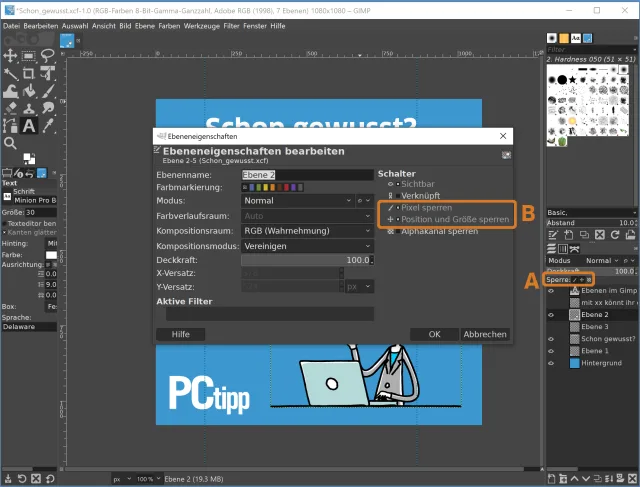Select the Fuzzy Select magic wand
Image resolution: width=640 pixels, height=487 pixels.
point(10,73)
